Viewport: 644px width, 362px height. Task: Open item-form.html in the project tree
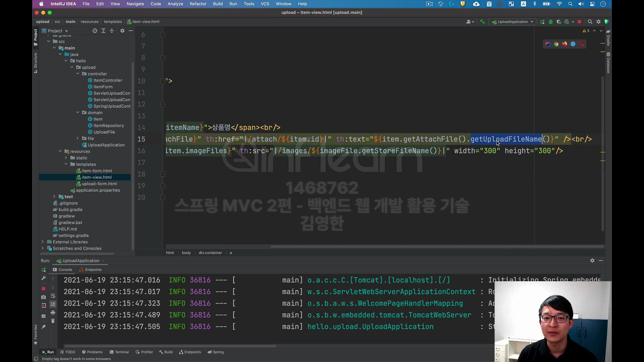tap(97, 171)
